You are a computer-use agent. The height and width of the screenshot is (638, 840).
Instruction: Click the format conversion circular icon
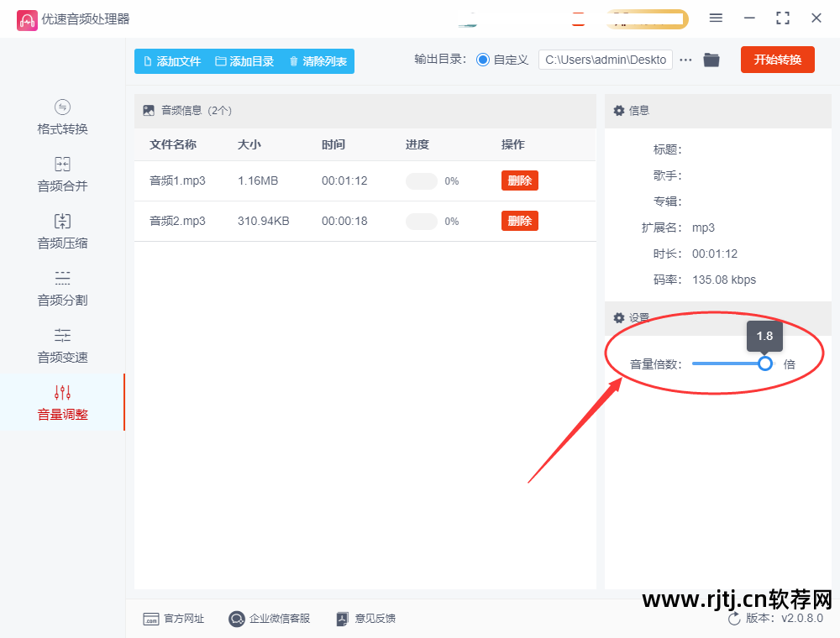pyautogui.click(x=63, y=107)
